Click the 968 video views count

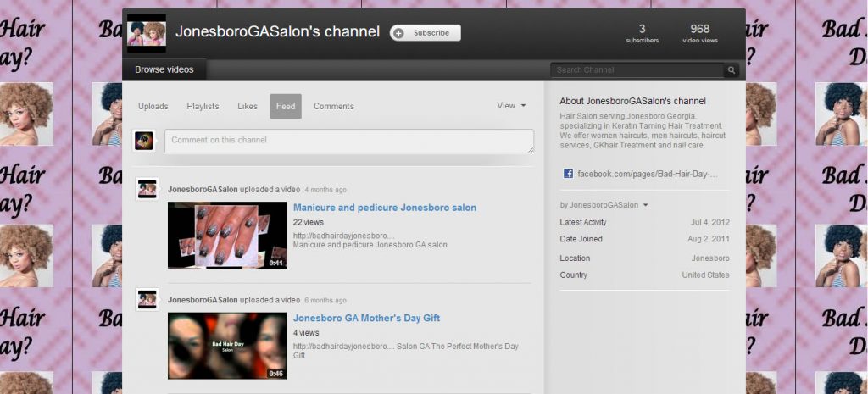699,33
